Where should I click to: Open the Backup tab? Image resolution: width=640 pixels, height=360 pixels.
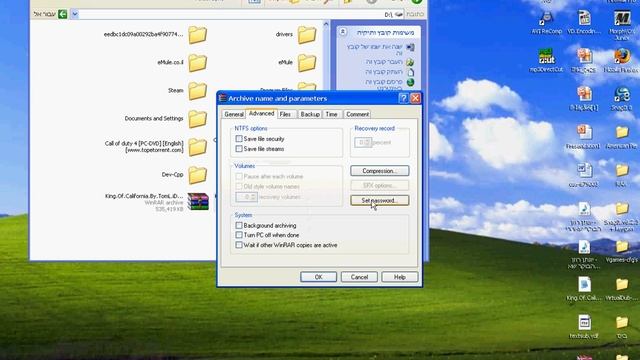point(310,114)
